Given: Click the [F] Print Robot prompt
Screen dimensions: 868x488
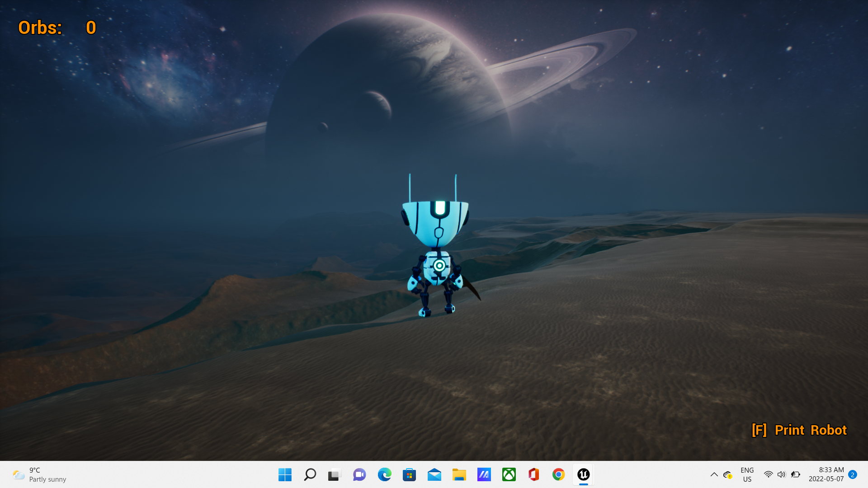Looking at the screenshot, I should [x=799, y=430].
